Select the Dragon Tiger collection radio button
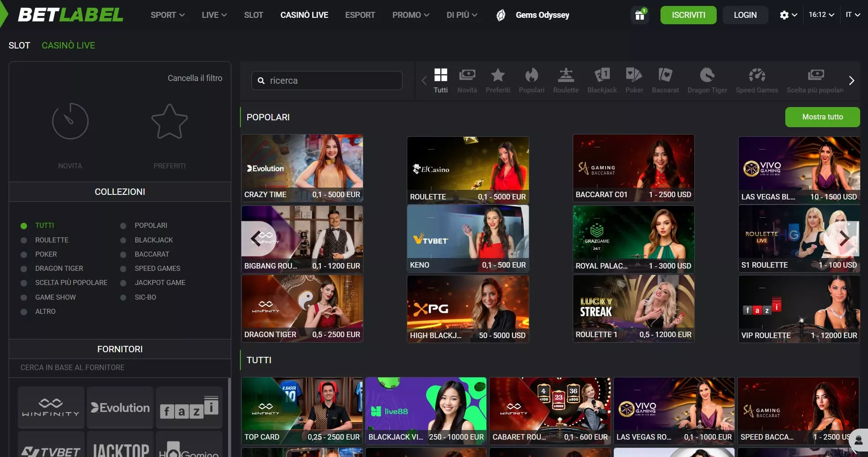868x457 pixels. coord(24,269)
